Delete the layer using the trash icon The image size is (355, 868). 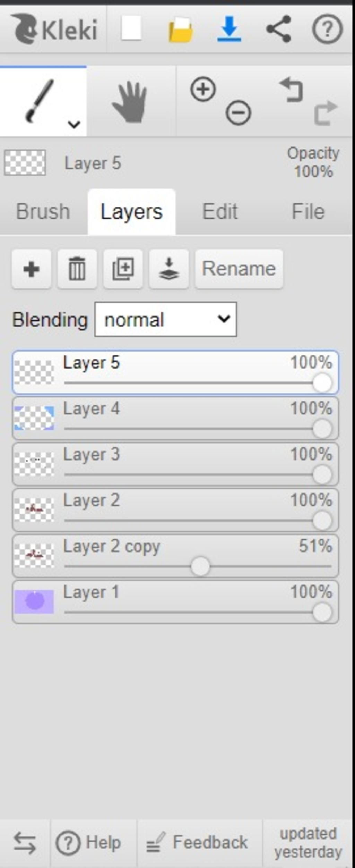(x=77, y=269)
